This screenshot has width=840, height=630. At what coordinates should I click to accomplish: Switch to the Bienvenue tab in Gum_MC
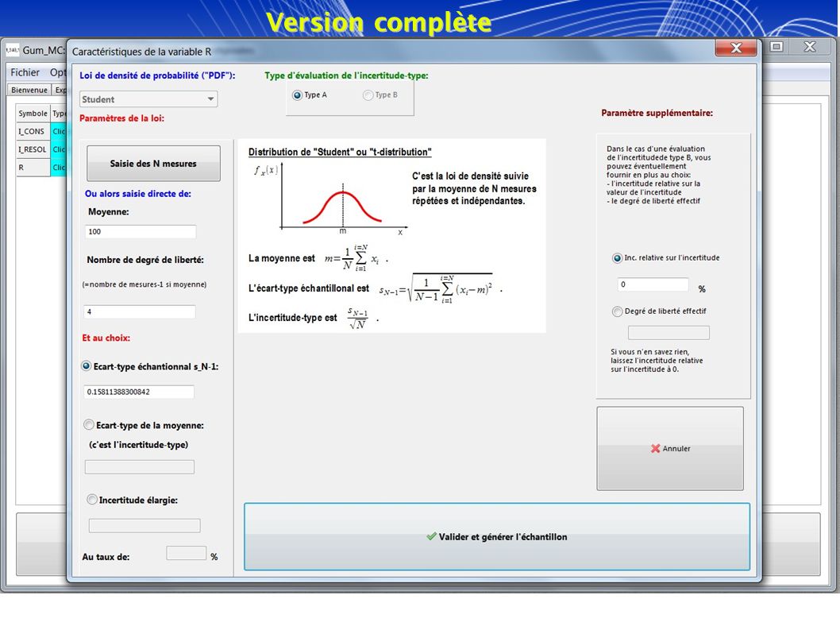pos(29,90)
